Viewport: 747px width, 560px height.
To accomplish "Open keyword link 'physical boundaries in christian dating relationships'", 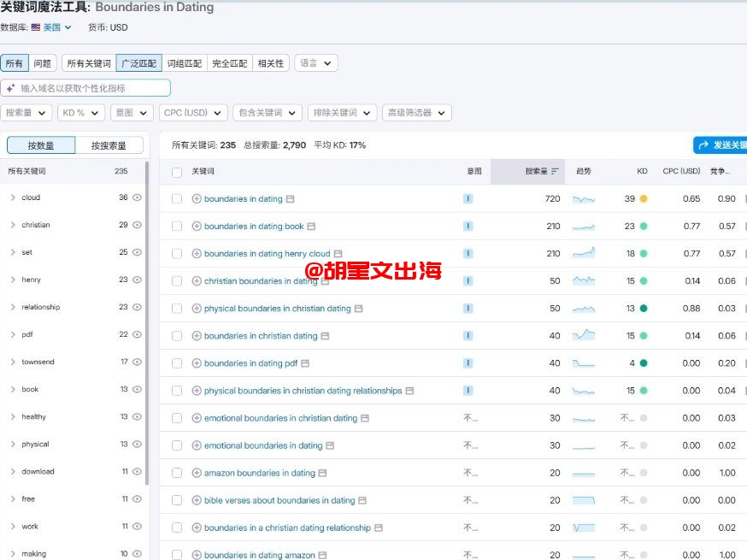I will click(x=303, y=391).
